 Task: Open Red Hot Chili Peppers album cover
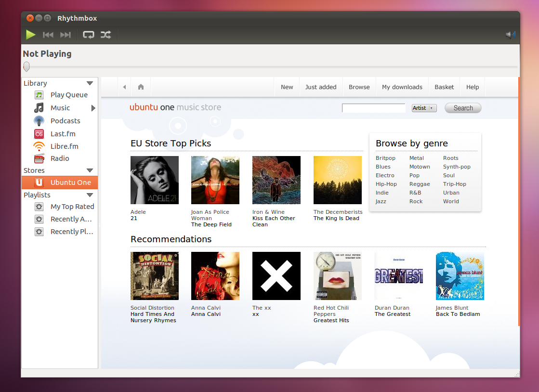click(x=338, y=276)
